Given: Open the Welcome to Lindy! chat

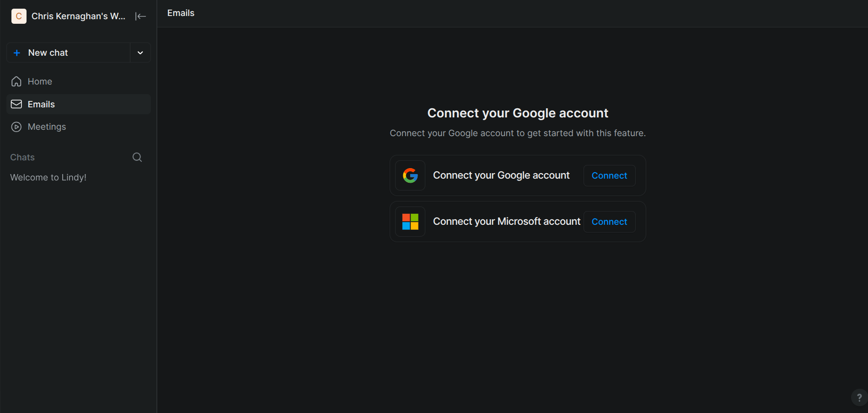Looking at the screenshot, I should pos(48,177).
